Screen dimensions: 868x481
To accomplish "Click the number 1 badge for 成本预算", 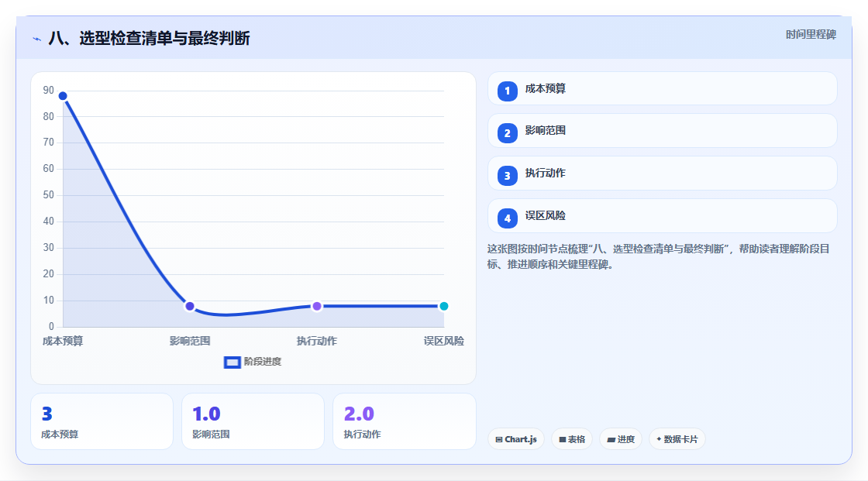I will pyautogui.click(x=507, y=91).
